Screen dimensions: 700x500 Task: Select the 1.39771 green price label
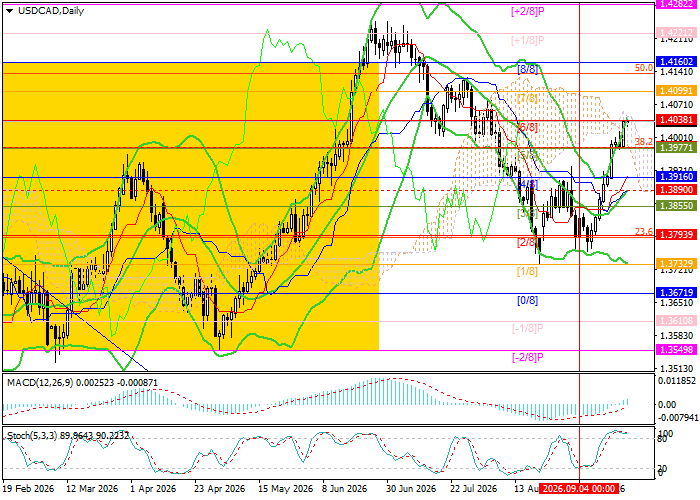coord(676,147)
